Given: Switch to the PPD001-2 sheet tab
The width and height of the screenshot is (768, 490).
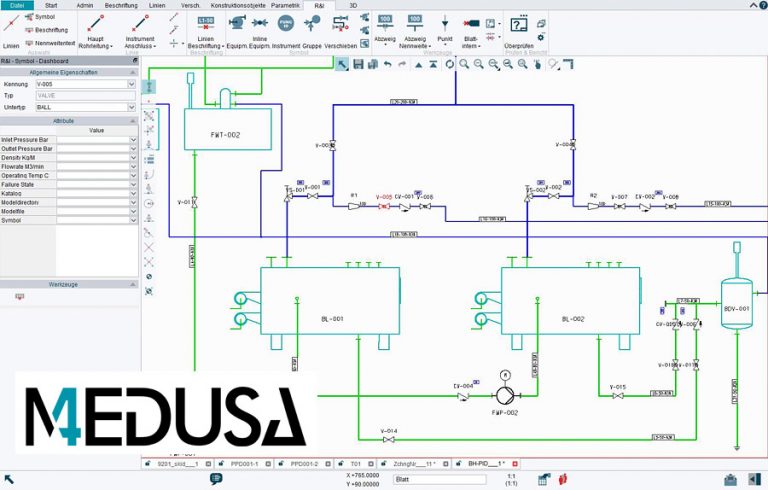Looking at the screenshot, I should (304, 464).
